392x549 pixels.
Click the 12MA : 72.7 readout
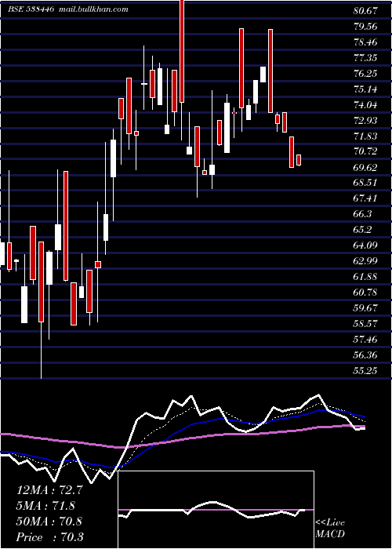point(49,489)
